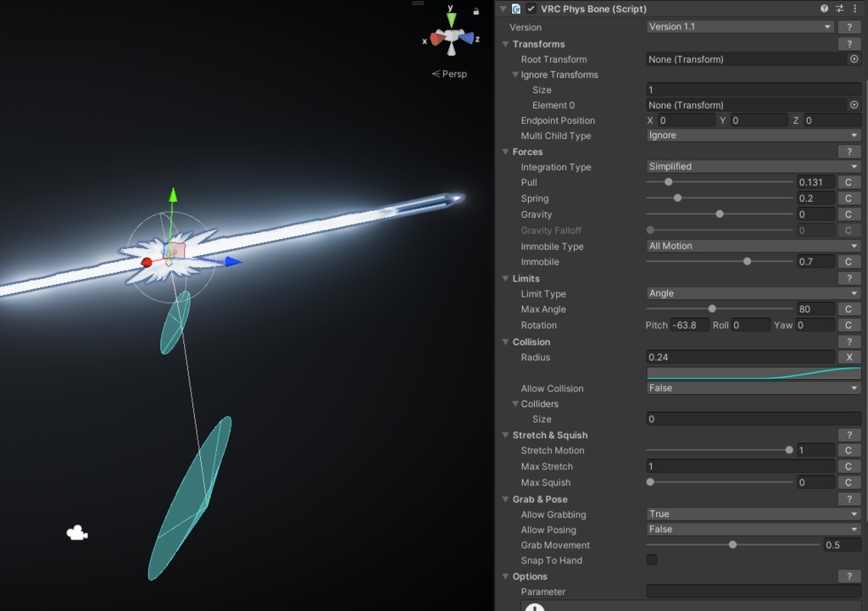Screen dimensions: 868x611
Task: Disable the VRC Phys Bone component checkbox
Action: click(x=531, y=8)
